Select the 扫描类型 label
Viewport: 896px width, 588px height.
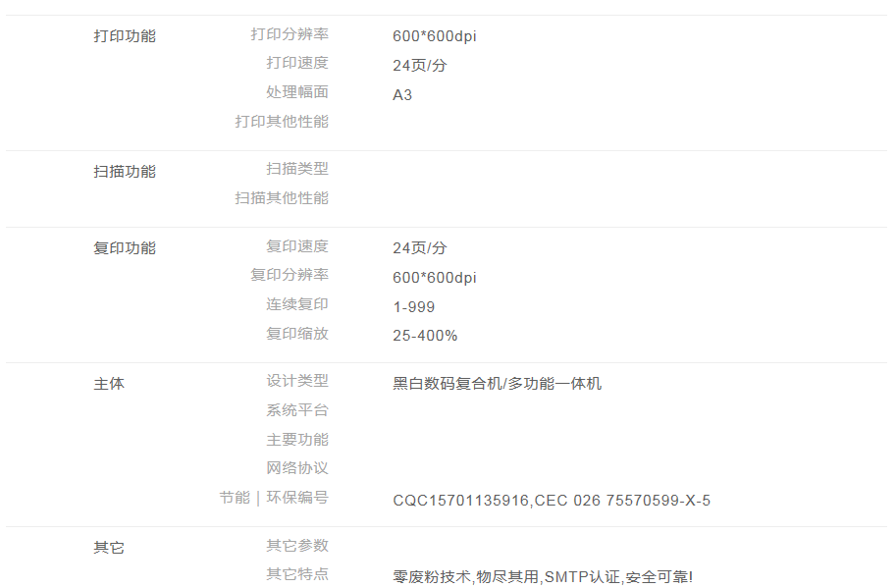(297, 169)
